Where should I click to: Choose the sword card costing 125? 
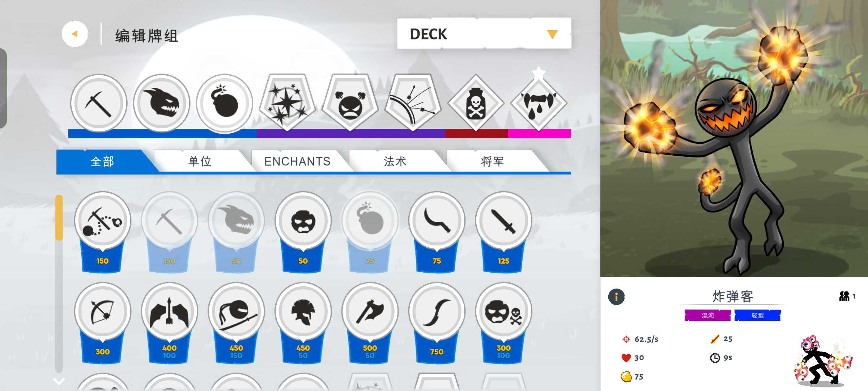tap(503, 232)
